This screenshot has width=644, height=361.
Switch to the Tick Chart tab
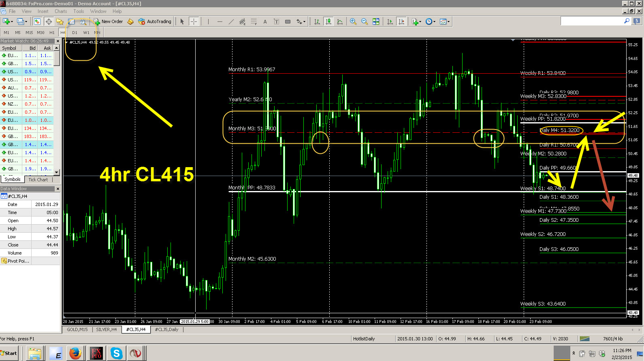[x=38, y=180]
